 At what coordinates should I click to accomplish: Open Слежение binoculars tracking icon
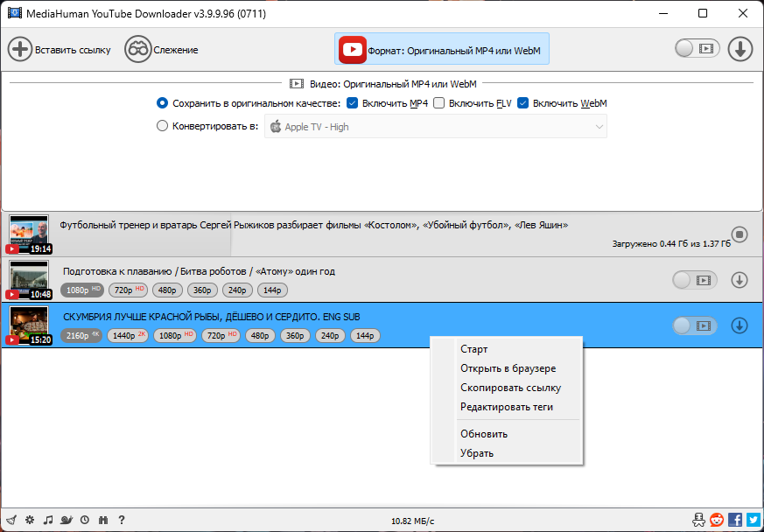coord(138,50)
